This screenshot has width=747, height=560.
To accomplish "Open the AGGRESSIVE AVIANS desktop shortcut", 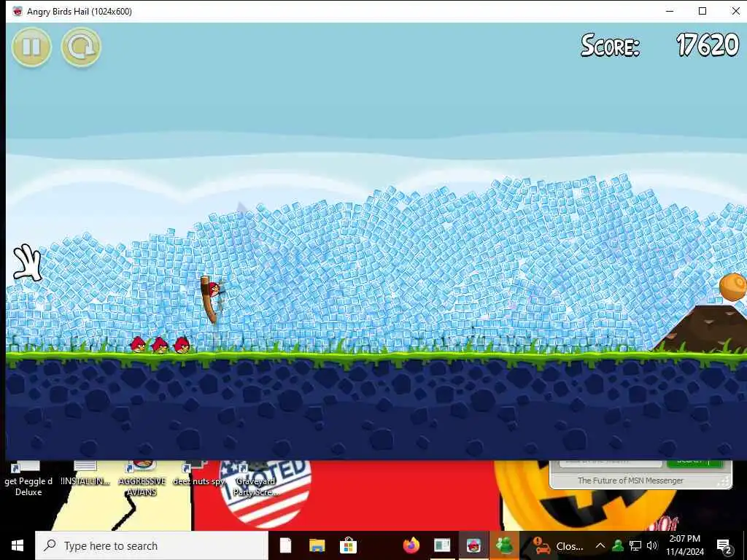I will pyautogui.click(x=142, y=479).
